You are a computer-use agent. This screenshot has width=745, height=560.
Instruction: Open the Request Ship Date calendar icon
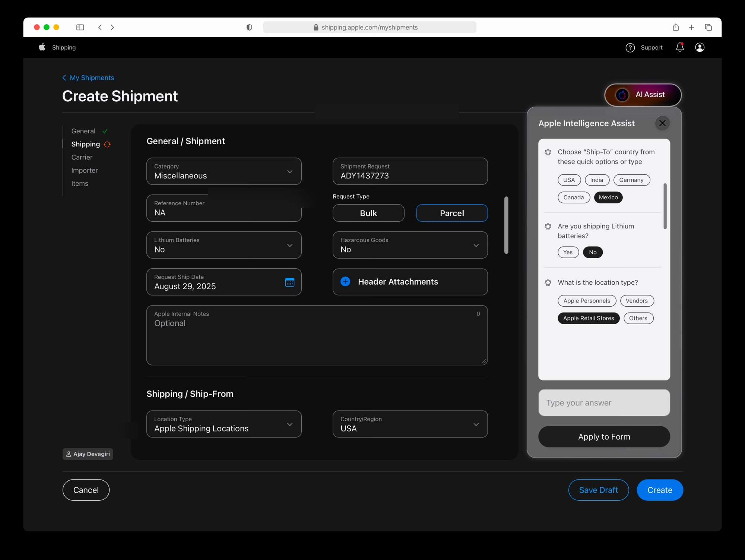[290, 283]
